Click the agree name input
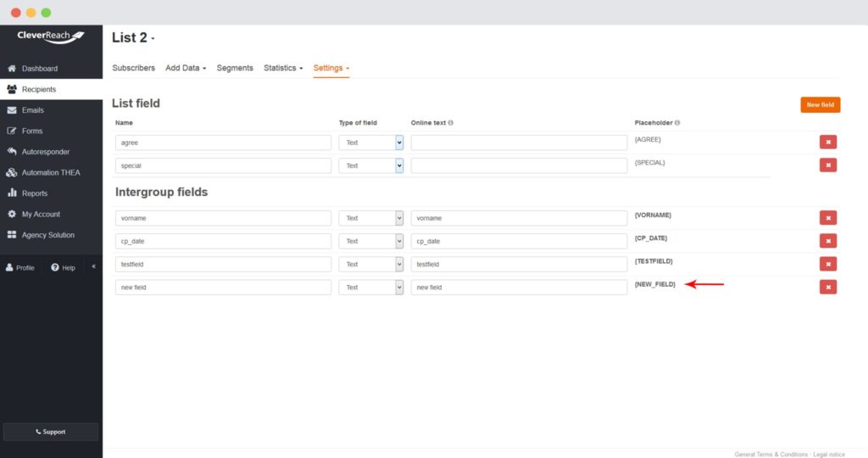The height and width of the screenshot is (458, 868). [223, 142]
